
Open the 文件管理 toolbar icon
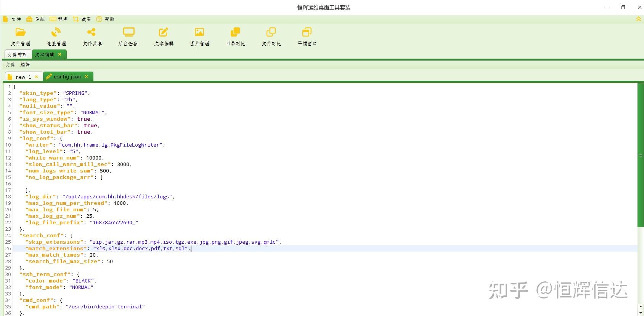(21, 37)
